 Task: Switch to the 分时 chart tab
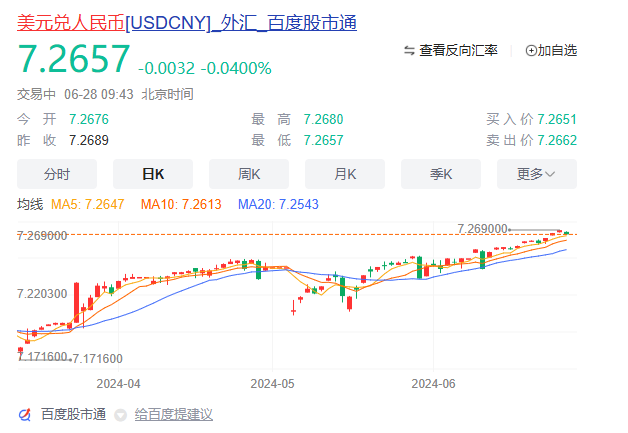tap(57, 174)
